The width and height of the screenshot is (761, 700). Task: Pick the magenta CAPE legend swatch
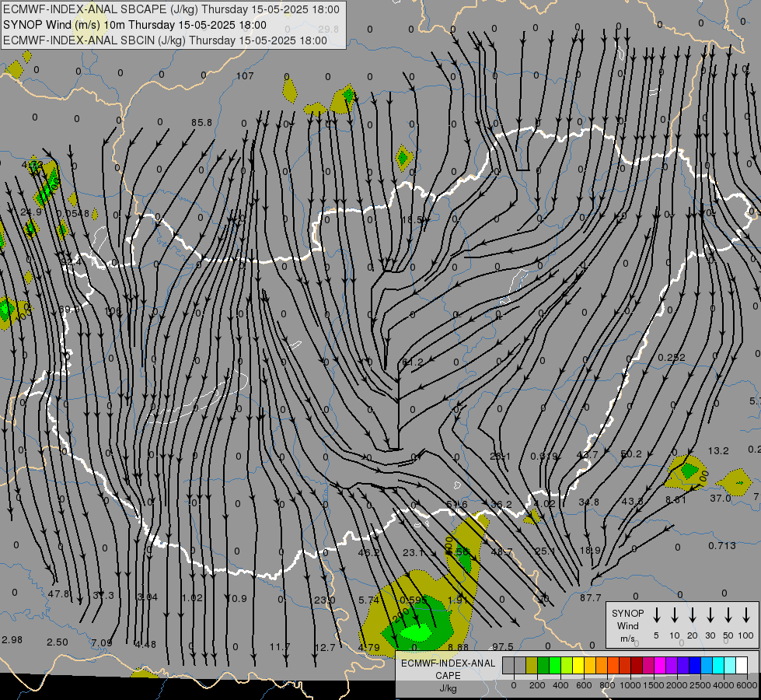[x=660, y=665]
